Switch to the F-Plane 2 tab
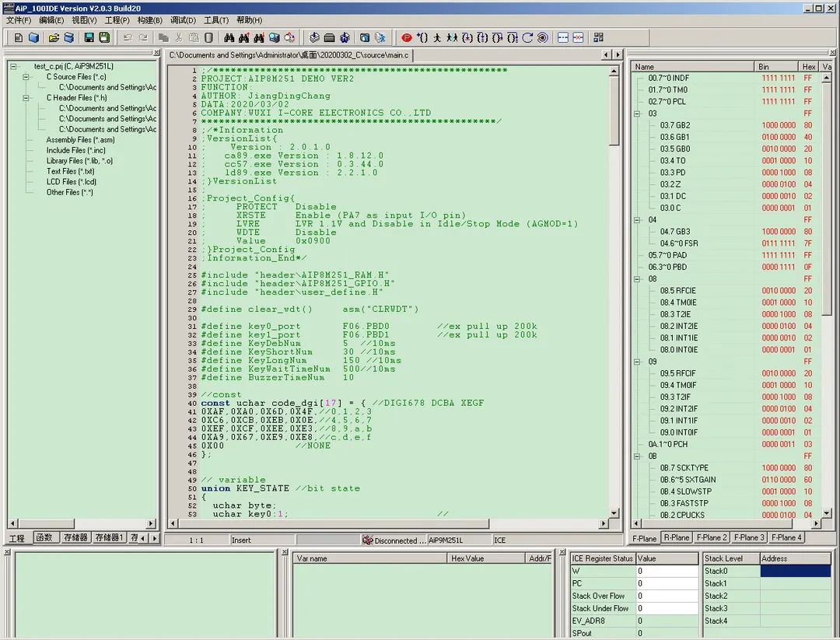Screen dimensions: 840x640 712,537
